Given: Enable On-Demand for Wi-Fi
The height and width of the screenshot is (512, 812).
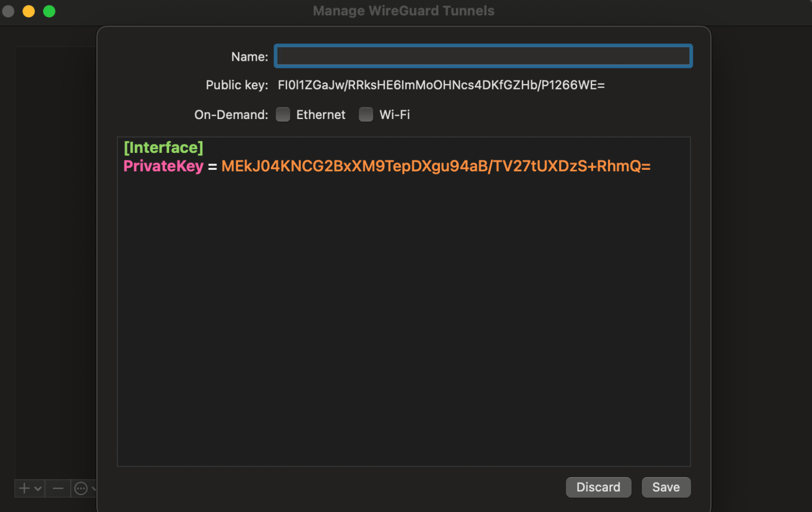Looking at the screenshot, I should point(366,114).
